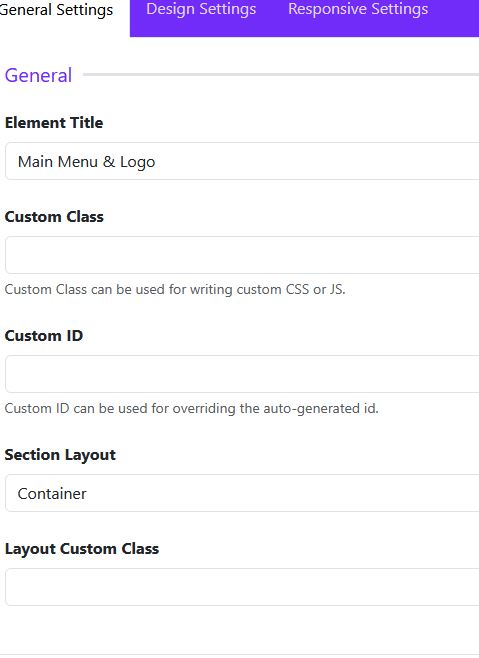Focus the Layout Custom Class input
This screenshot has width=479, height=658.
coord(242,587)
